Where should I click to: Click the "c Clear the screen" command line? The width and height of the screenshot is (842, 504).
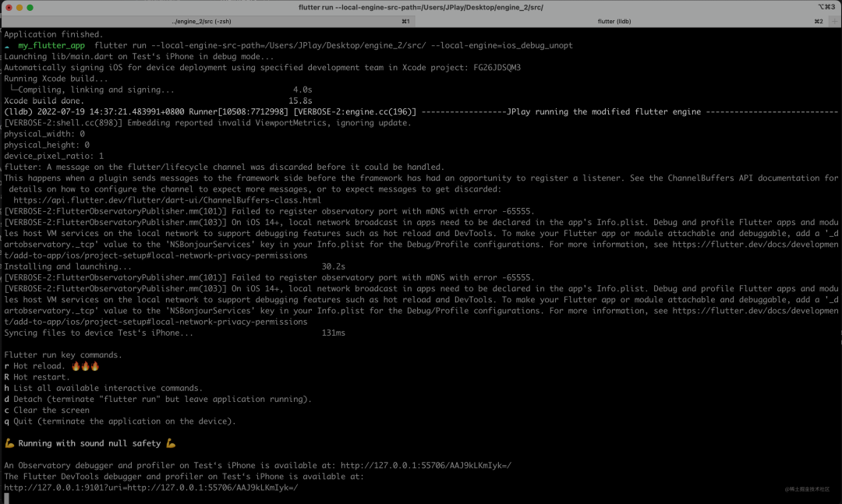click(47, 411)
